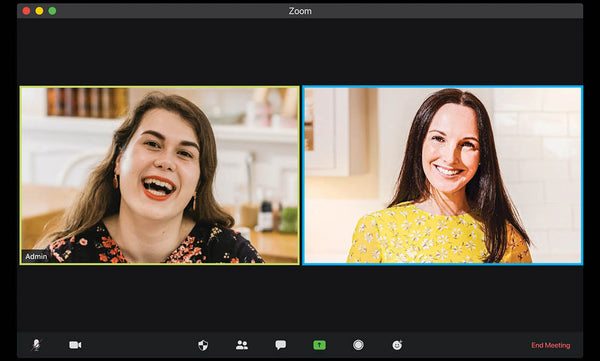Maximize the window using green button

click(x=52, y=11)
